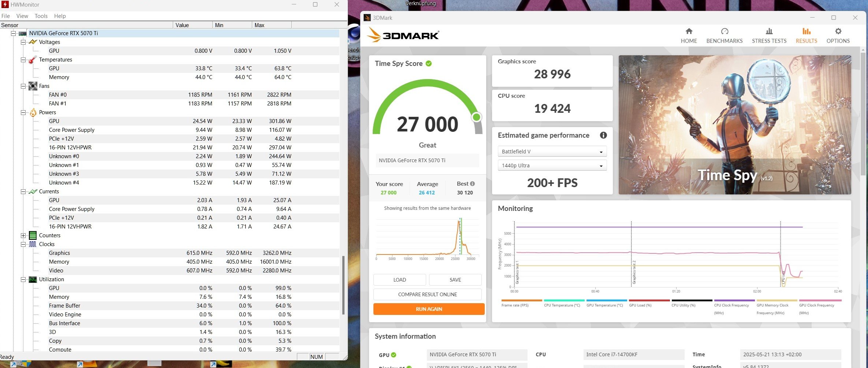Open the HOME tab in 3DMark
The image size is (868, 368).
pos(689,36)
